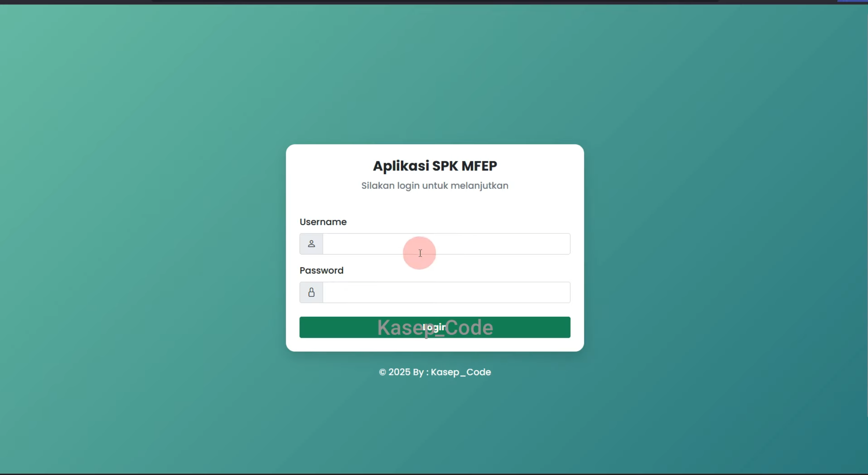The width and height of the screenshot is (868, 475).
Task: Click the 'Username' label
Action: 323,222
